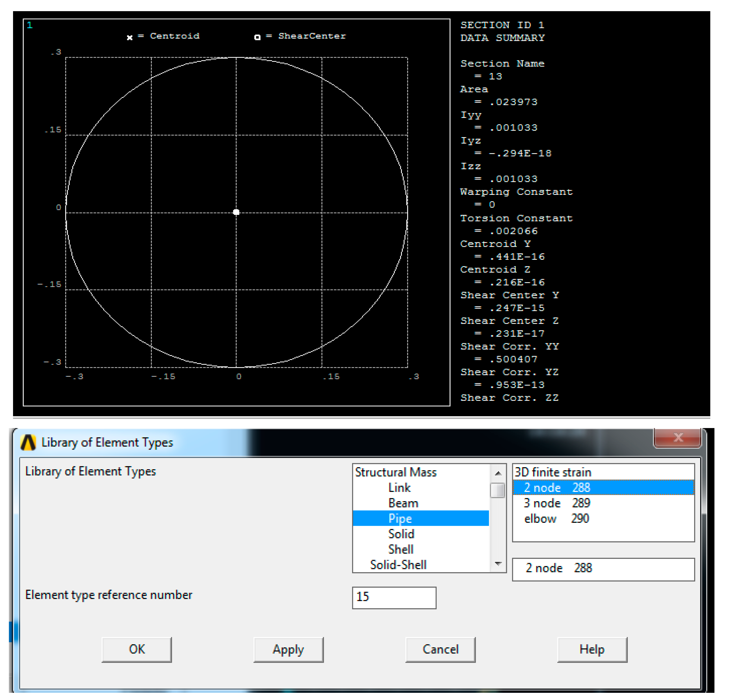
Task: Click Element type reference number field
Action: tap(394, 598)
